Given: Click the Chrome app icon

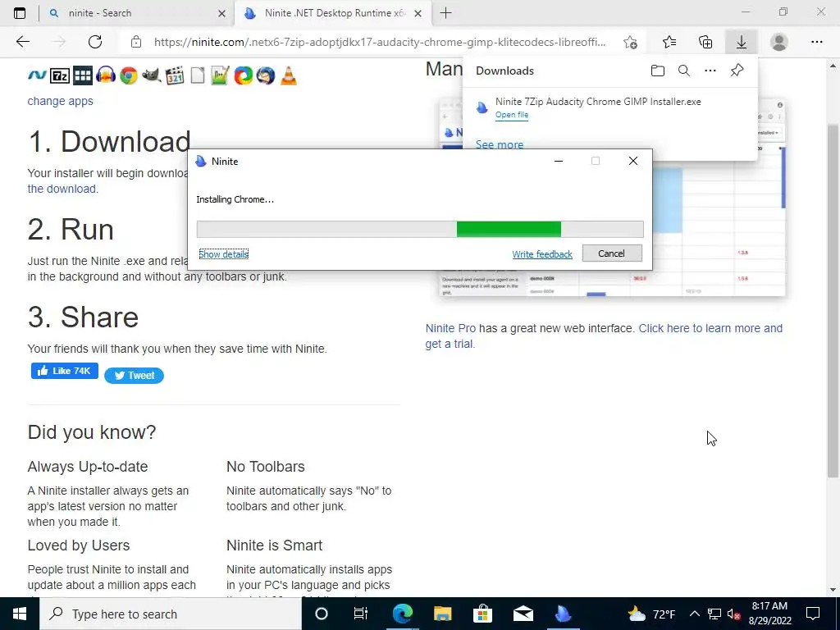Looking at the screenshot, I should 129,75.
